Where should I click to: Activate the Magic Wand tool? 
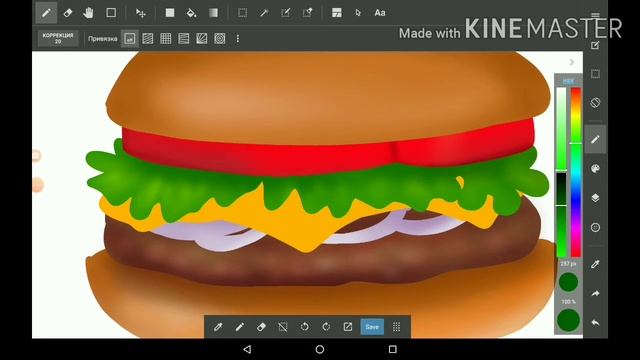click(x=264, y=13)
